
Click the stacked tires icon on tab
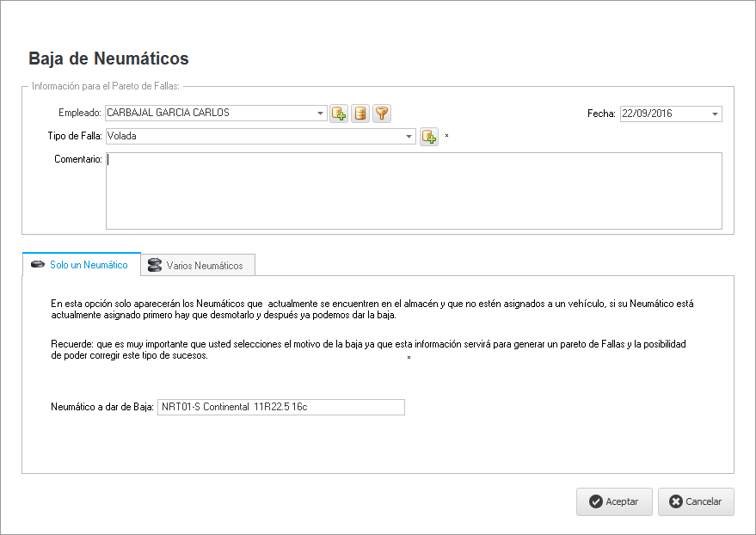[x=155, y=266]
